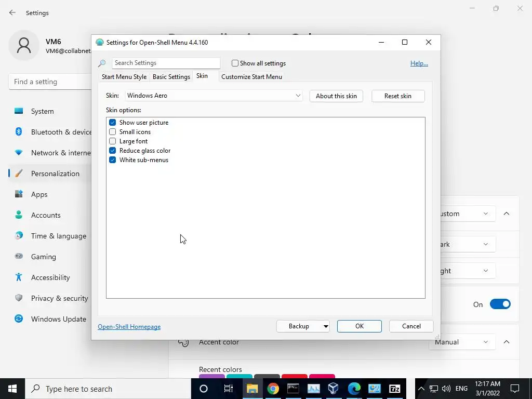
Task: Open the Dark dropdown in Settings
Action: coord(468,244)
